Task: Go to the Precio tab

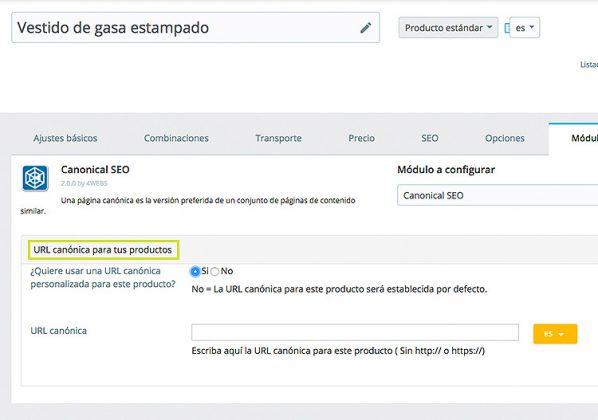Action: click(x=361, y=138)
